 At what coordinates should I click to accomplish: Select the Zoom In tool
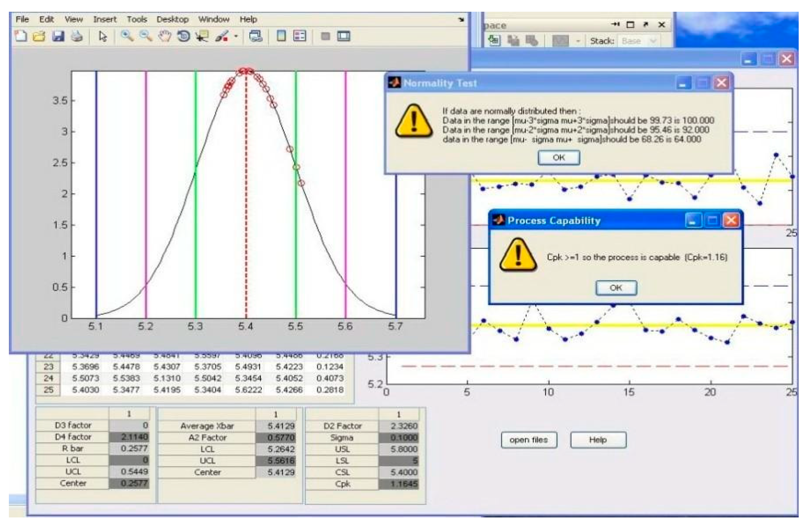point(127,37)
